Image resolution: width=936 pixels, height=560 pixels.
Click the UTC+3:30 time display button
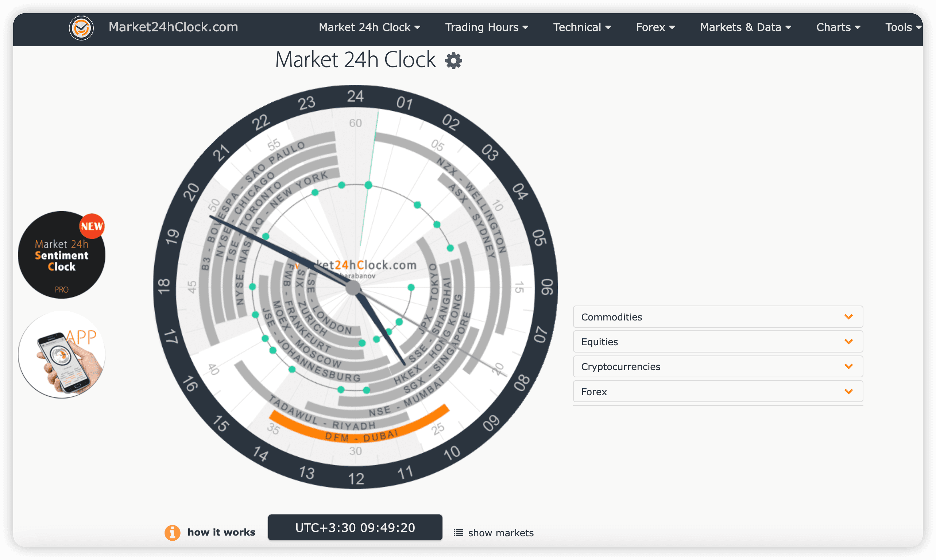point(355,527)
